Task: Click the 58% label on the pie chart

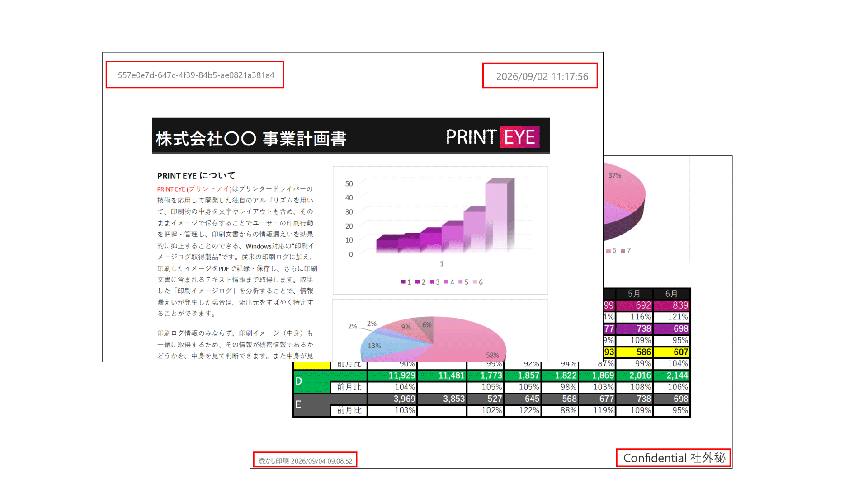Action: click(492, 355)
